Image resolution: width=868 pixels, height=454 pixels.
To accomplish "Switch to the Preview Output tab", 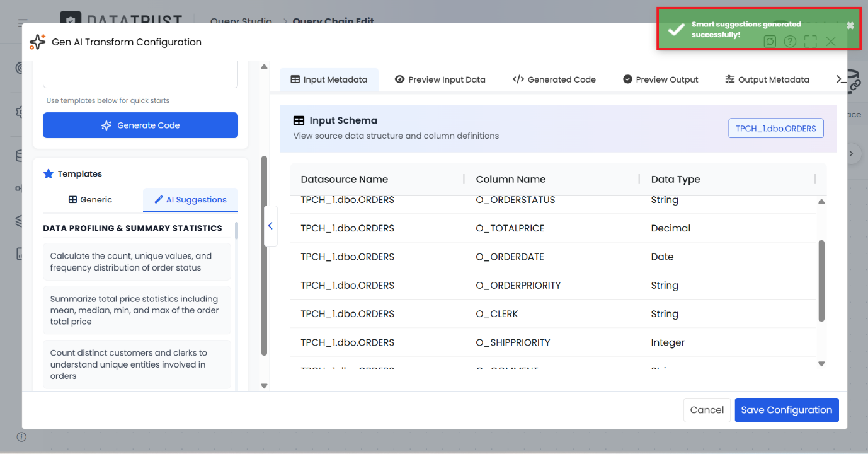I will [661, 79].
